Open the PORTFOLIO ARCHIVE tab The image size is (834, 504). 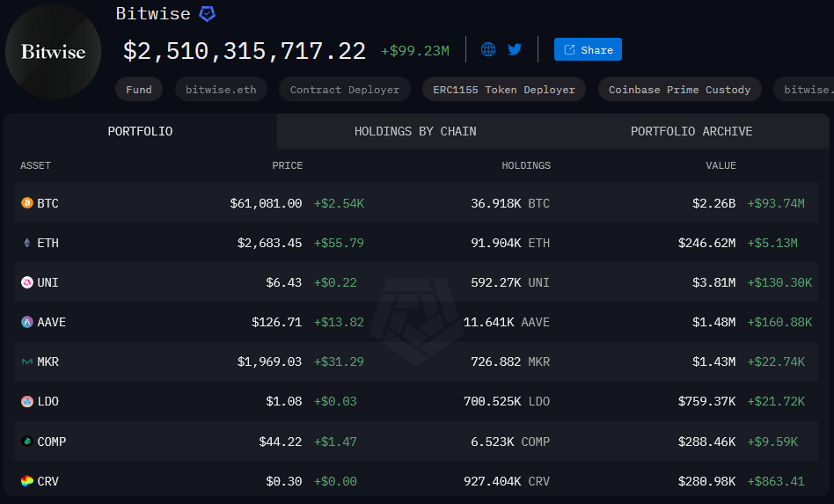pos(691,131)
